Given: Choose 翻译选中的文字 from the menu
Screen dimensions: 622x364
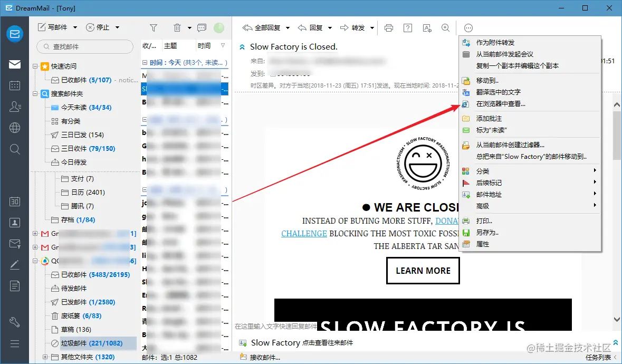Looking at the screenshot, I should [530, 92].
